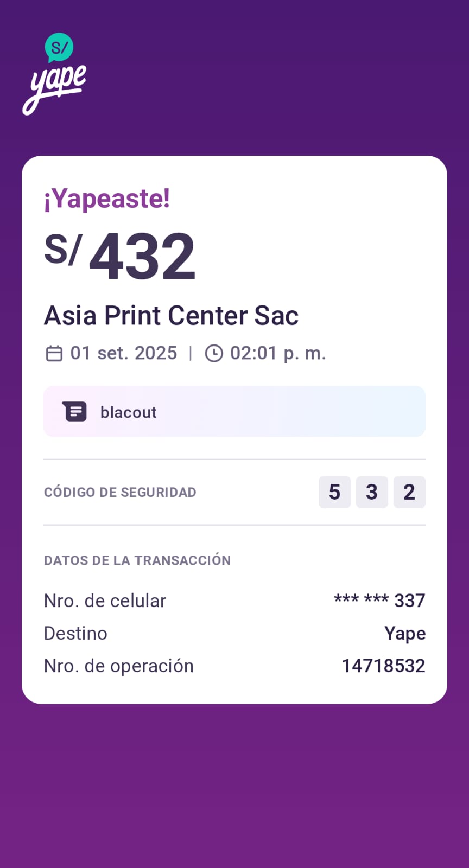
Task: Click the DATOS DE LA TRANSACCIÓN header
Action: tap(137, 560)
